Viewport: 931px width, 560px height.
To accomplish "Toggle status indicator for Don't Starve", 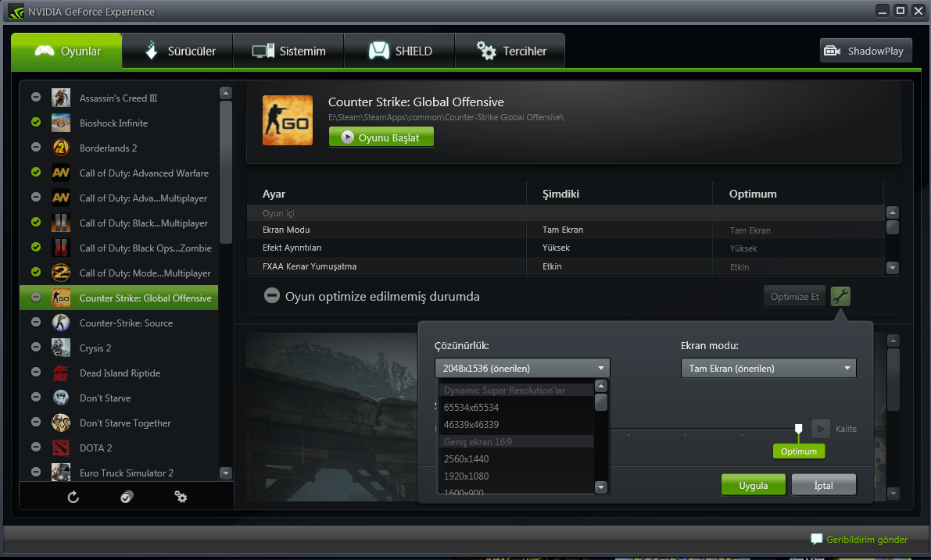I will click(x=36, y=397).
